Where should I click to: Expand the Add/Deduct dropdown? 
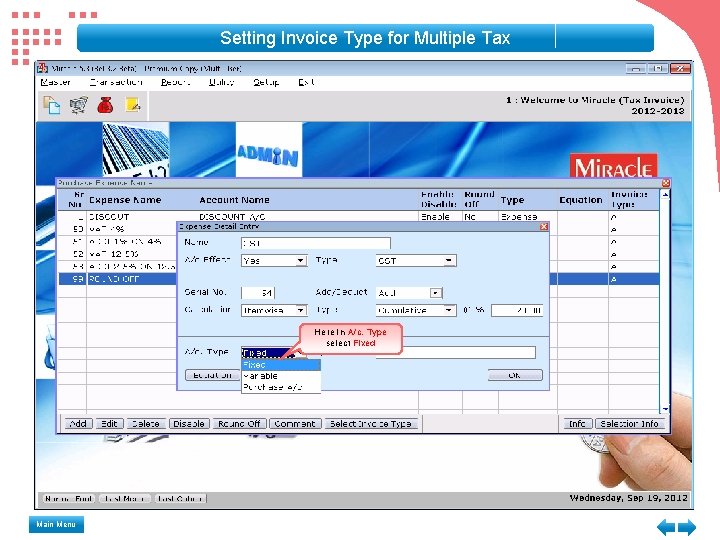[436, 293]
